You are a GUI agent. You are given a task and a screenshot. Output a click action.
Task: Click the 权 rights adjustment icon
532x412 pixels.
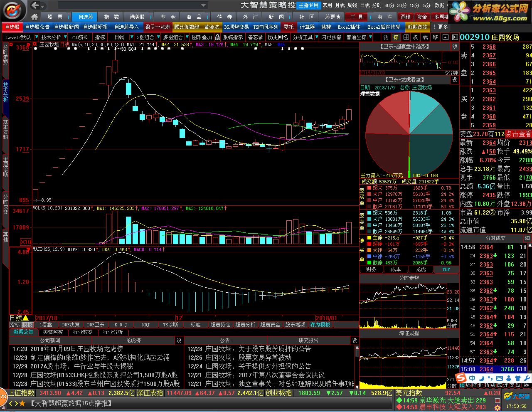(x=415, y=37)
